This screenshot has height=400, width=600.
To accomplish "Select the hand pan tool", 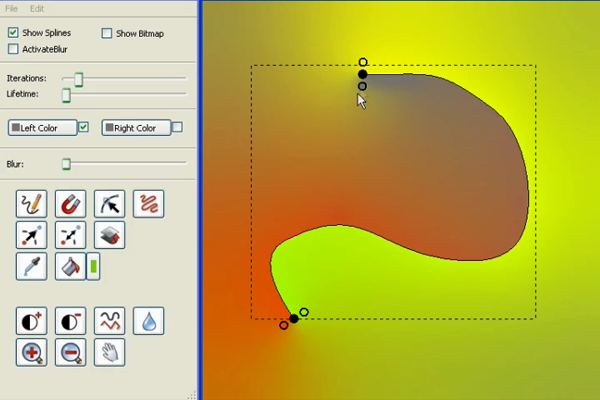I will (x=109, y=352).
